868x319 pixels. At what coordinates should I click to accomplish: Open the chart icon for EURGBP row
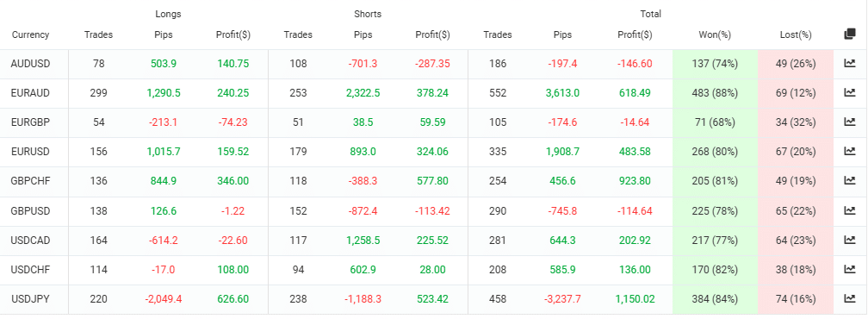[x=849, y=122]
